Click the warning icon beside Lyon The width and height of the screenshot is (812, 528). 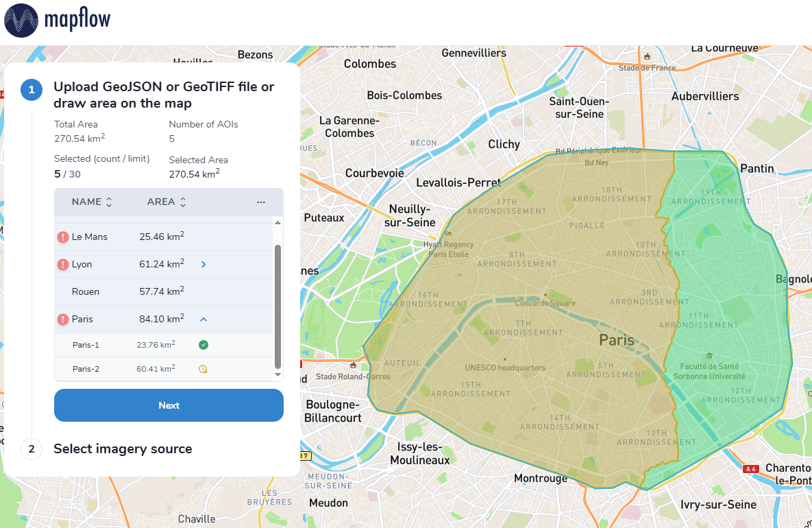pos(63,265)
